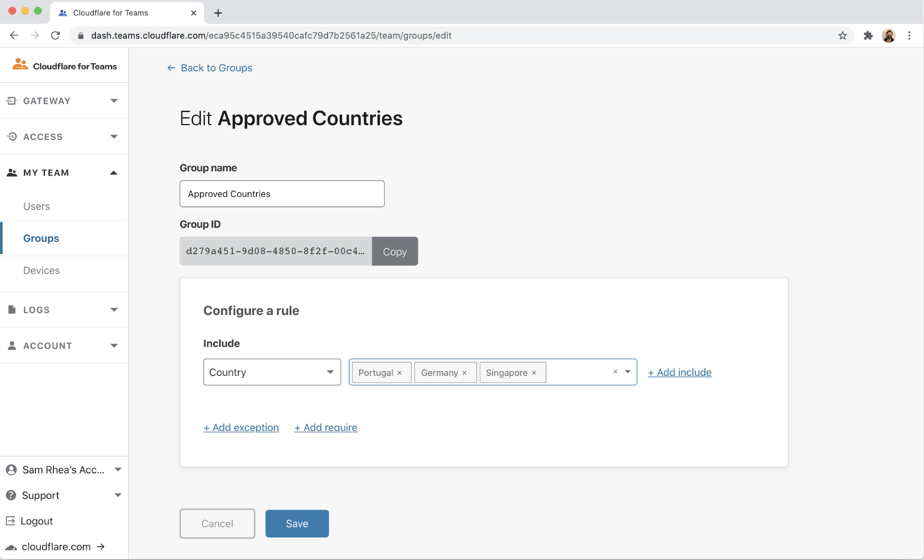Open the Chrome three-dot menu
The height and width of the screenshot is (560, 924).
click(909, 35)
